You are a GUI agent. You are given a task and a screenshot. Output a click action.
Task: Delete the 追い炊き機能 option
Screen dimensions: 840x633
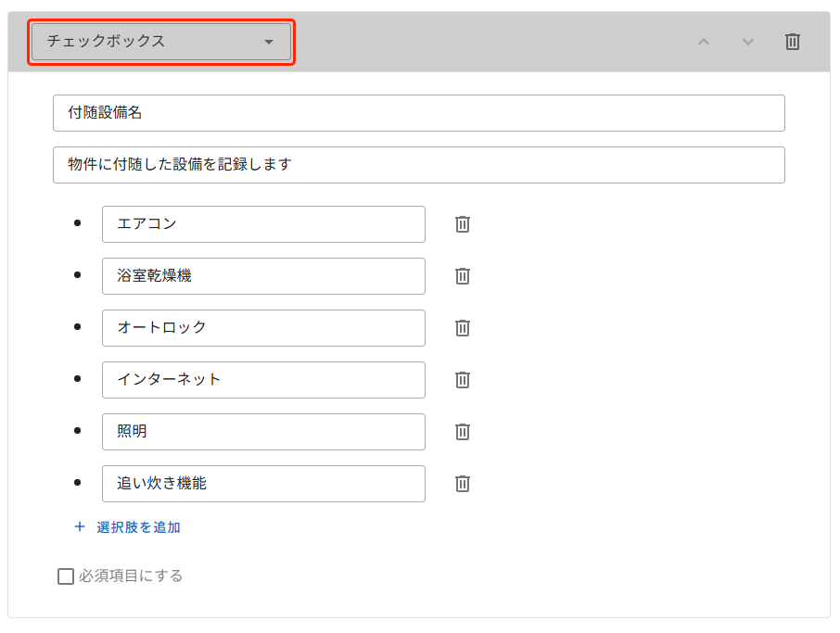tap(463, 484)
